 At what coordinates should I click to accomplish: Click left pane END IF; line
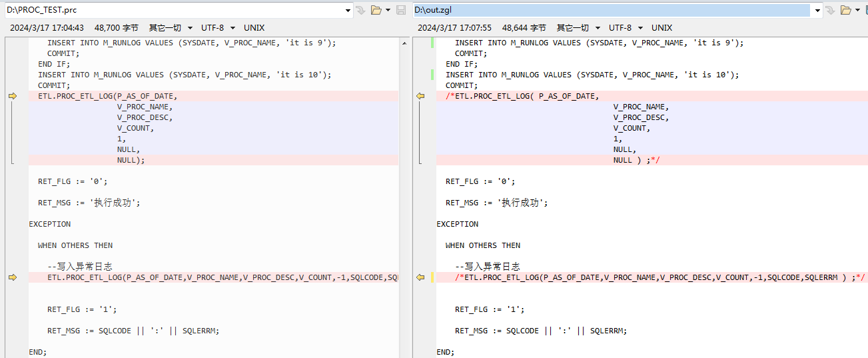point(54,64)
